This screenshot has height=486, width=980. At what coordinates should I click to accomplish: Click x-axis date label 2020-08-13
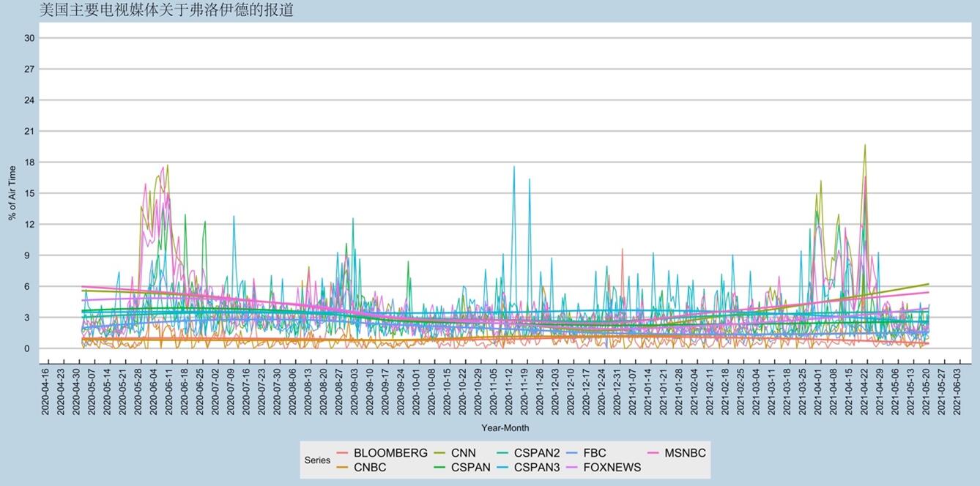[308, 392]
